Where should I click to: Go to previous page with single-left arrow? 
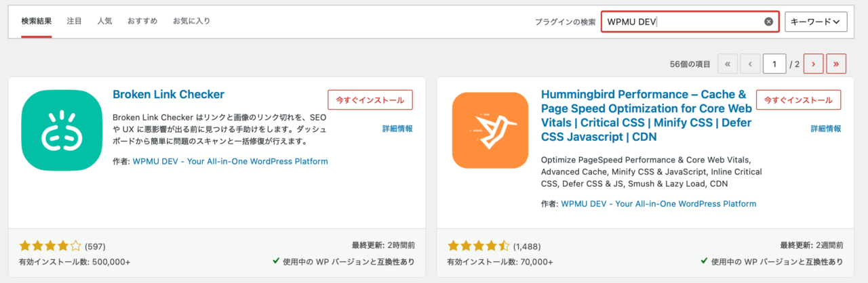(x=750, y=64)
